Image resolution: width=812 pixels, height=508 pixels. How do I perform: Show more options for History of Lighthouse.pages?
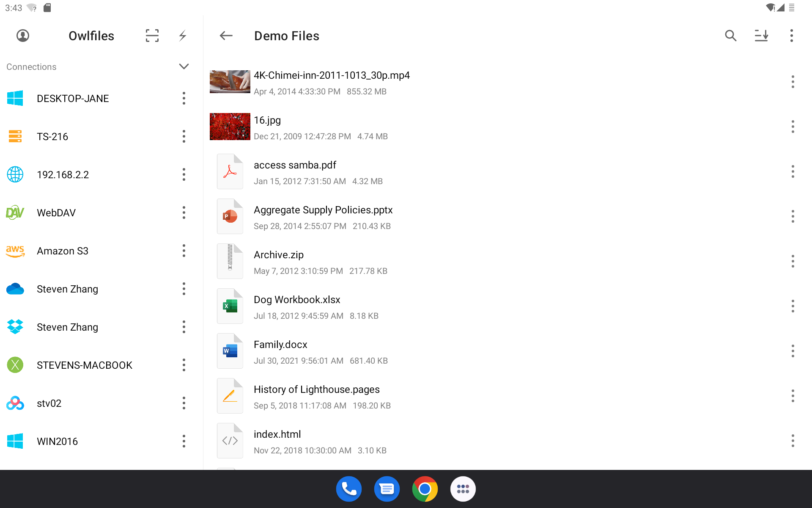pyautogui.click(x=793, y=396)
